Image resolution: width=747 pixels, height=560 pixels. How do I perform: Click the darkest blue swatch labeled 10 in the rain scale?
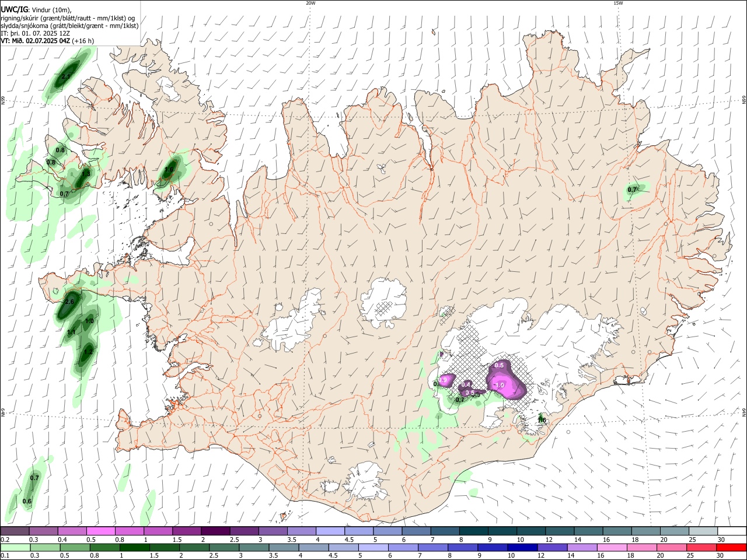[522, 548]
